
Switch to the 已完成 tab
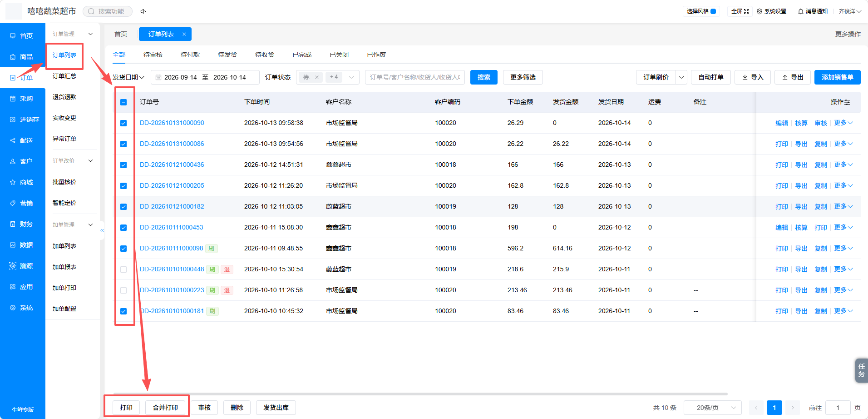(302, 55)
